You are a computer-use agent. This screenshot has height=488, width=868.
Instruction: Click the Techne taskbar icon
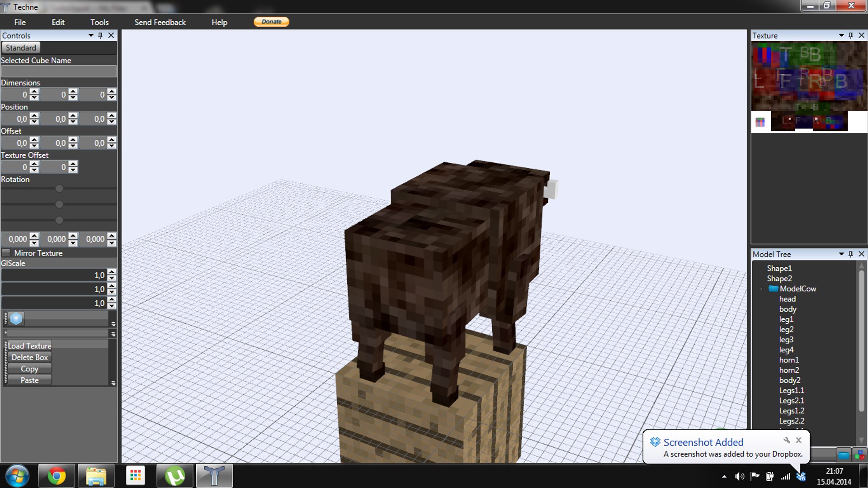(214, 476)
